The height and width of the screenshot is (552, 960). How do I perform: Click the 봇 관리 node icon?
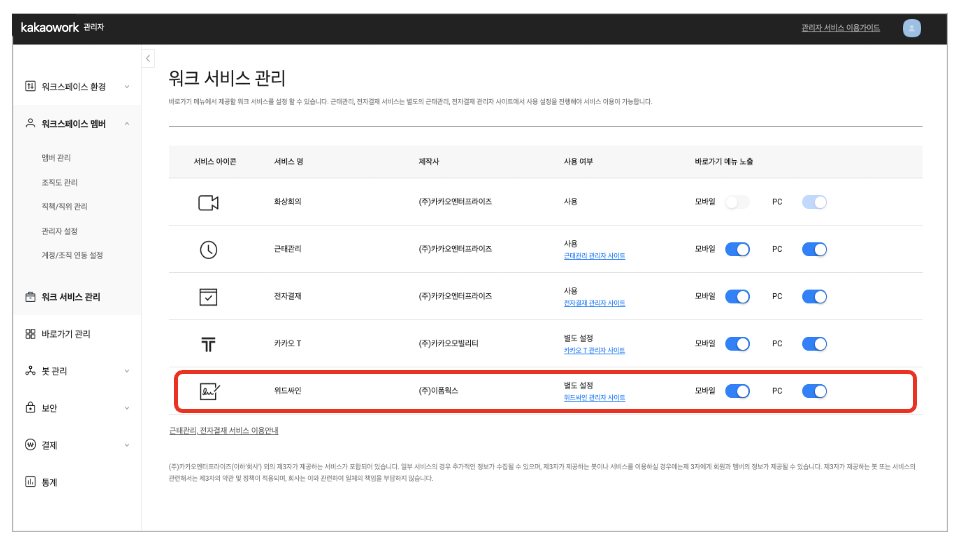click(x=30, y=371)
